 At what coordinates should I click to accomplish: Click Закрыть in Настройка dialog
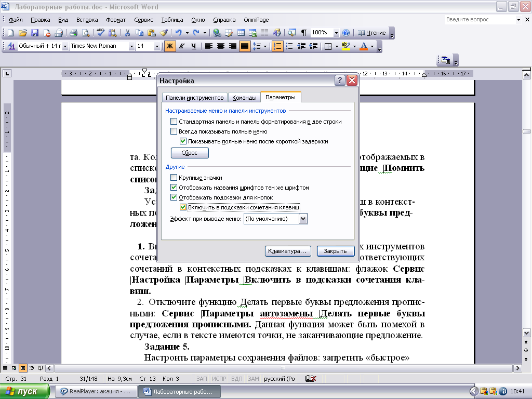tap(336, 251)
